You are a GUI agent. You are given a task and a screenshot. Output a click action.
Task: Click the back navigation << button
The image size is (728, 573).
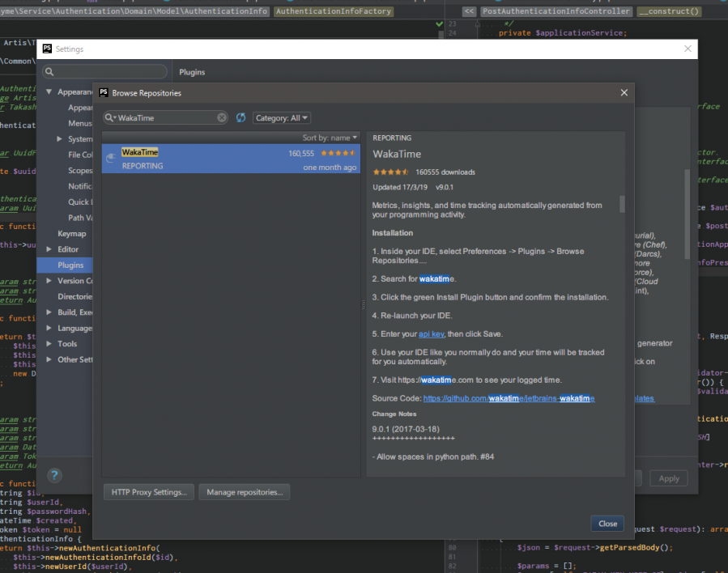click(x=470, y=11)
